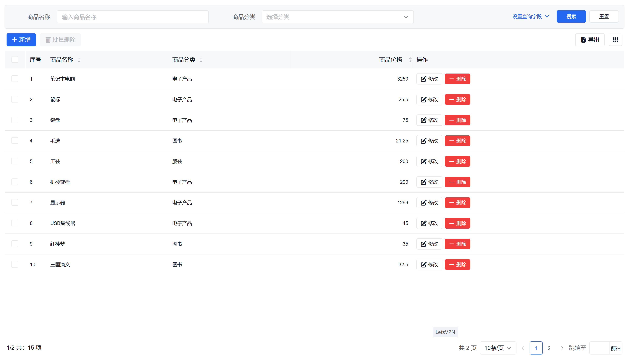The image size is (629, 364).
Task: Delete 笔记本电脑 with 删除 button
Action: [457, 79]
